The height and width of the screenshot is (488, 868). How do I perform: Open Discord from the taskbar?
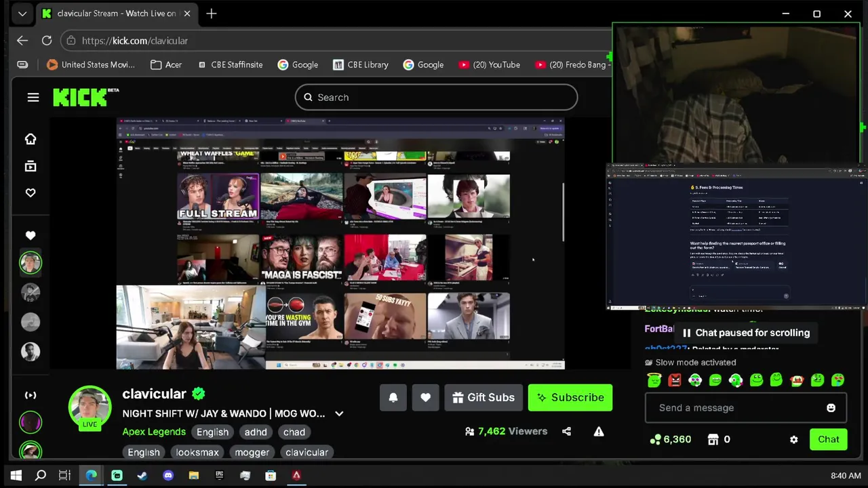coord(168,475)
